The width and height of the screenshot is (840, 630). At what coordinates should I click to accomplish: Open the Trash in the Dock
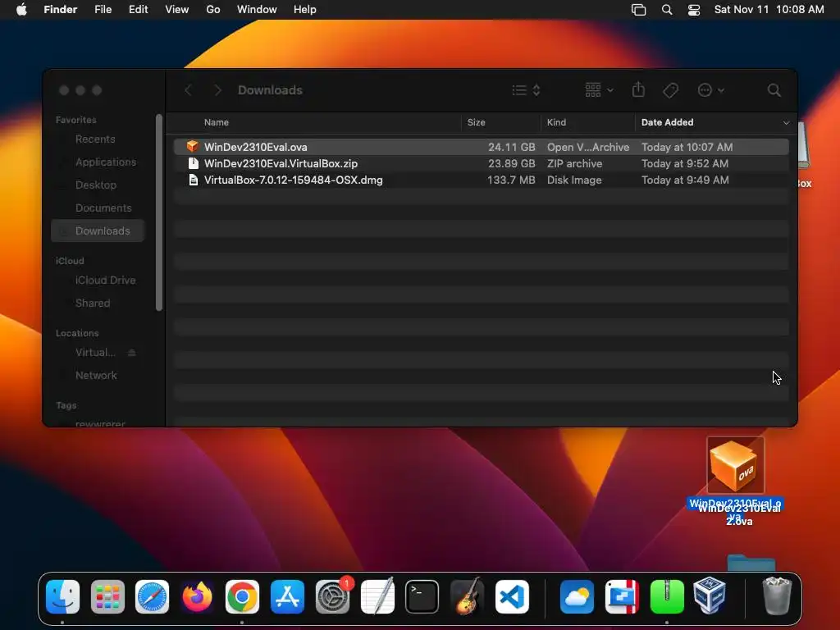click(x=777, y=596)
